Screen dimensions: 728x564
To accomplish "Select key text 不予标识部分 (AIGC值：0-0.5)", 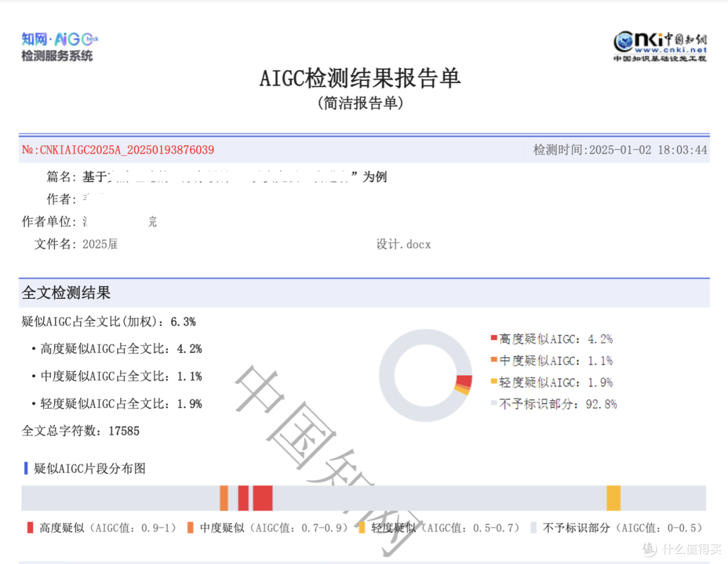I will (x=623, y=528).
